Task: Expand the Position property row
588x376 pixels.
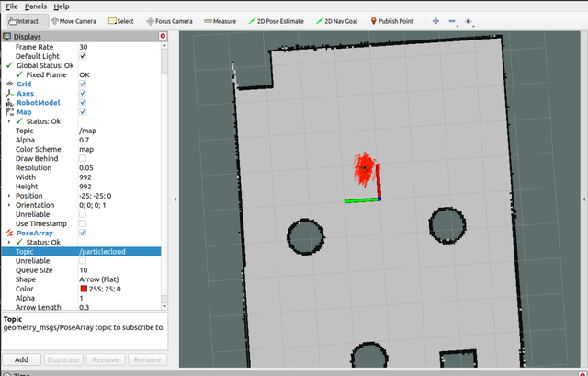Action: click(9, 196)
